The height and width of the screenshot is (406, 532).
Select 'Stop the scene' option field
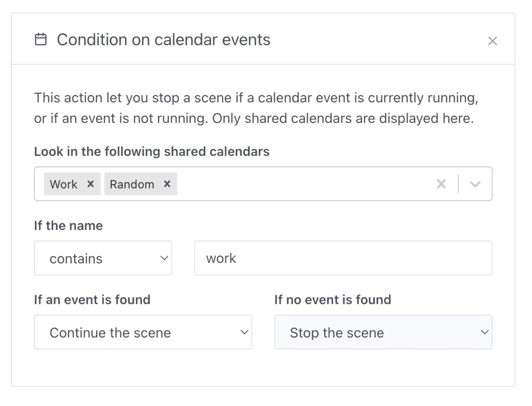pyautogui.click(x=382, y=332)
